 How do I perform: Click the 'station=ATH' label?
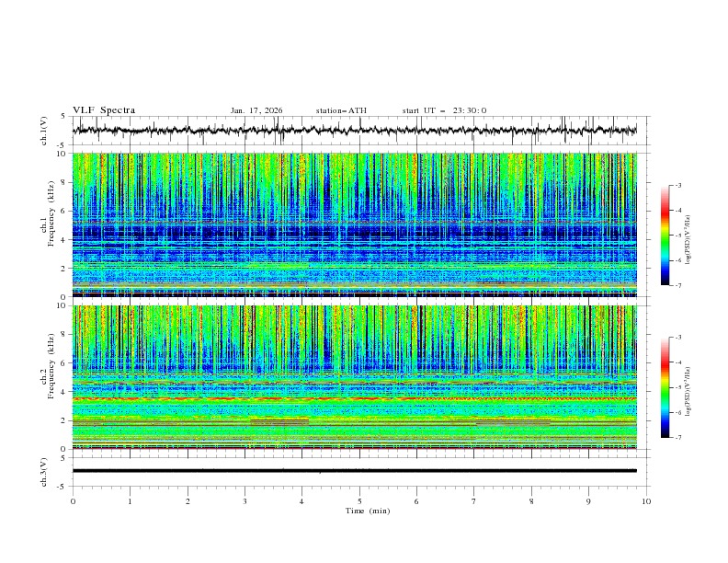point(341,110)
